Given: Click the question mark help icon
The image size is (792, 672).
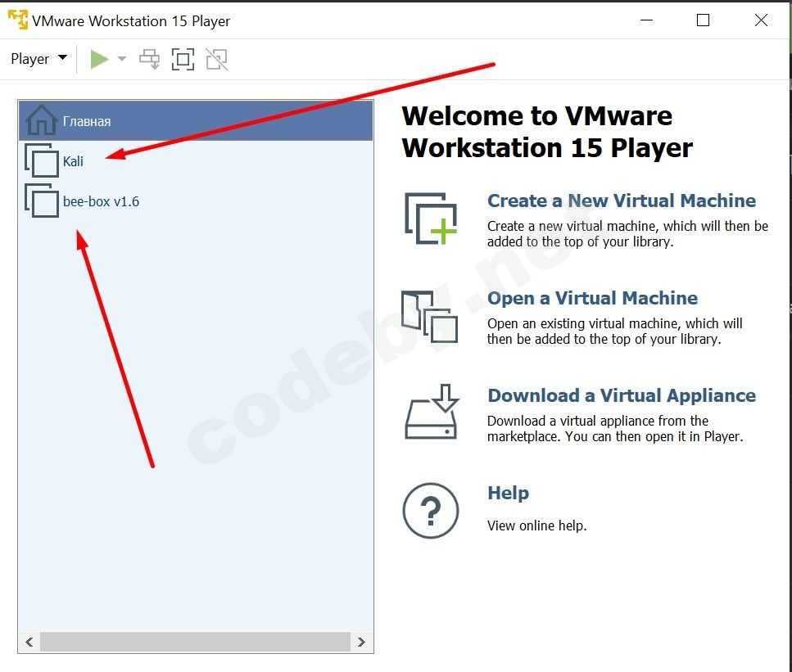Looking at the screenshot, I should click(430, 511).
